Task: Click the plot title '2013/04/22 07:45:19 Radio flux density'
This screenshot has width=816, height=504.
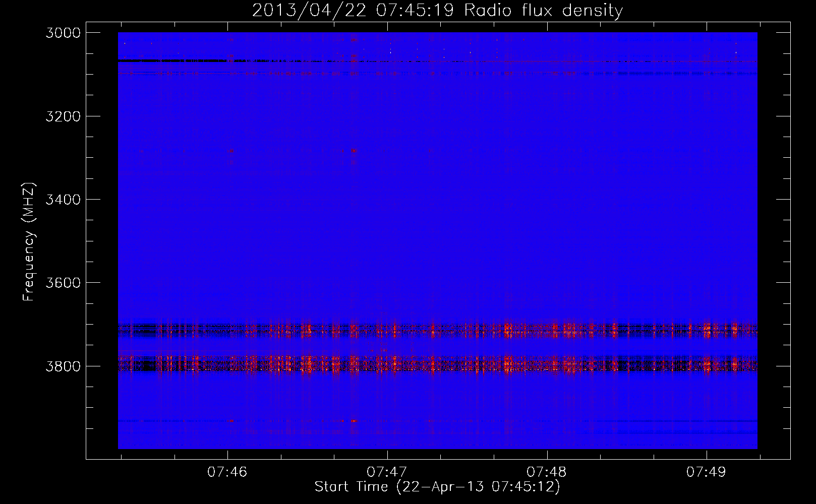Action: tap(437, 11)
